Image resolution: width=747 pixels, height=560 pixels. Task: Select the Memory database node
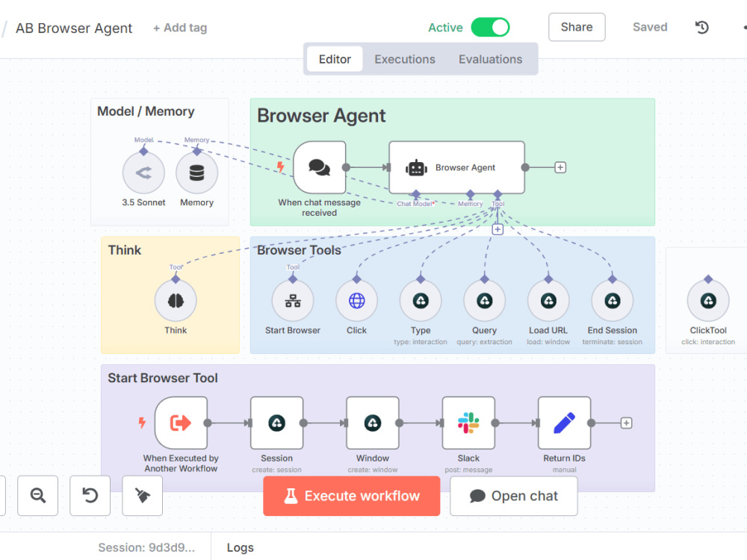196,173
